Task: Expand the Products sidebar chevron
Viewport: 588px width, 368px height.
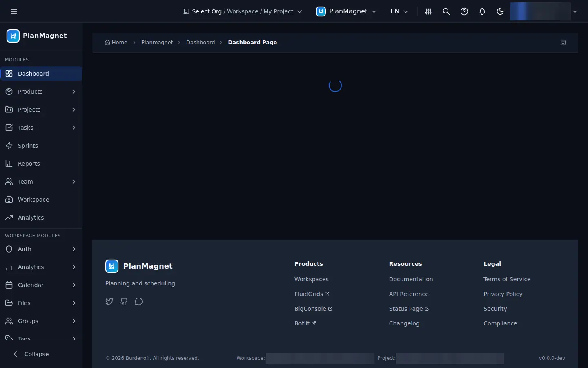Action: [74, 92]
